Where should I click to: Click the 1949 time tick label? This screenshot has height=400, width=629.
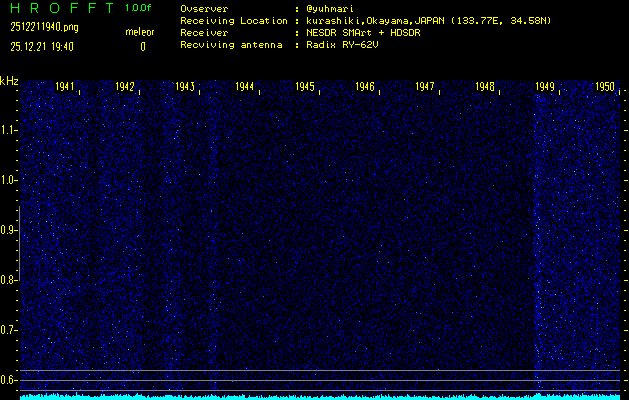point(545,88)
